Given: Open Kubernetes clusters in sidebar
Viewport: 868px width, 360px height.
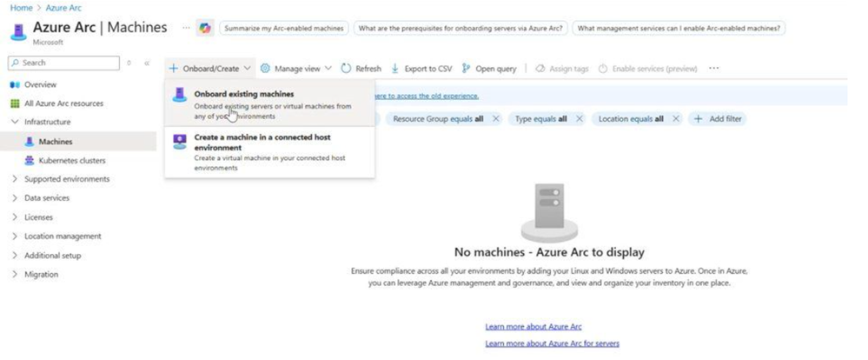Looking at the screenshot, I should (72, 161).
